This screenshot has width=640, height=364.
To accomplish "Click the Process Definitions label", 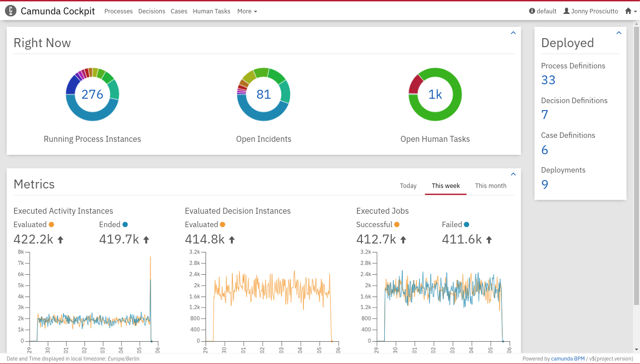I will pyautogui.click(x=573, y=65).
